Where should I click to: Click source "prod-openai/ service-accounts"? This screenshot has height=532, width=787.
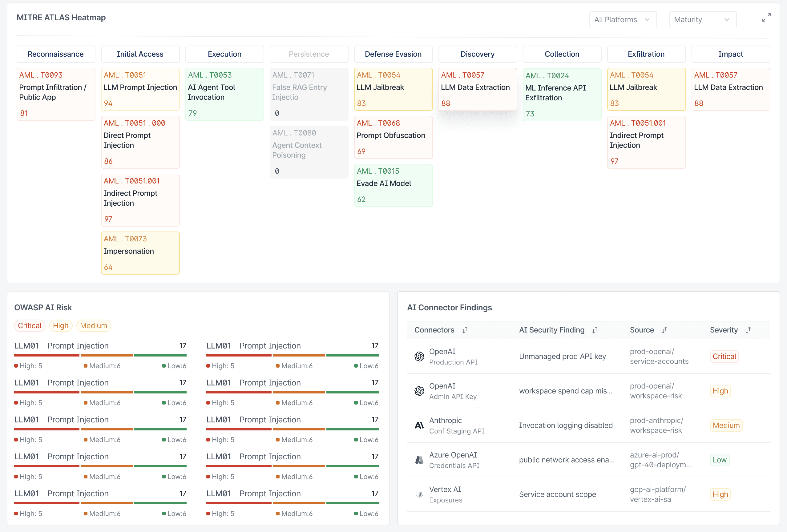point(659,356)
